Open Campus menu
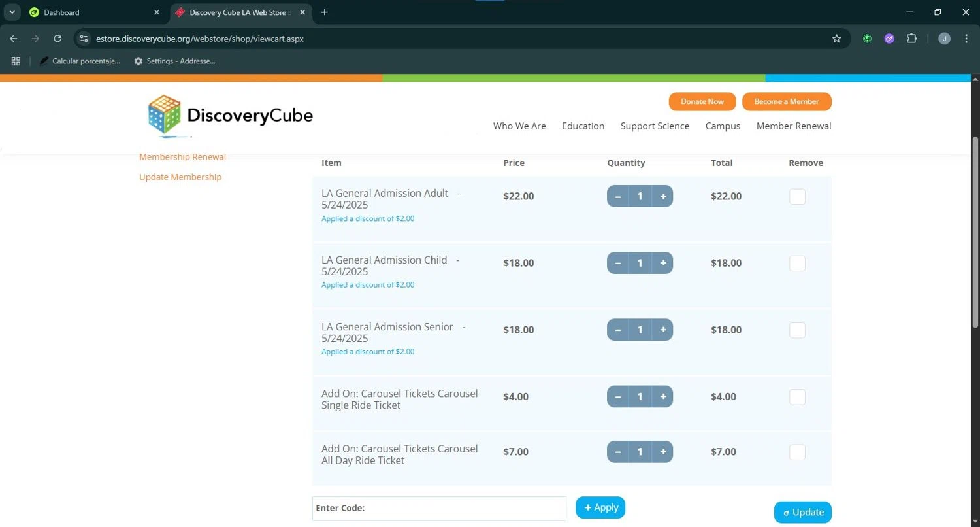 [x=723, y=126]
